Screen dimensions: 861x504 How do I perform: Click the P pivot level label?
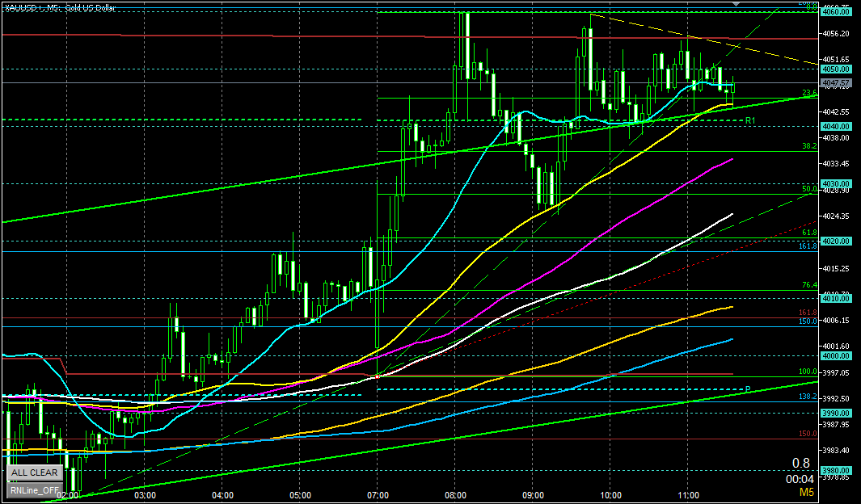[748, 389]
